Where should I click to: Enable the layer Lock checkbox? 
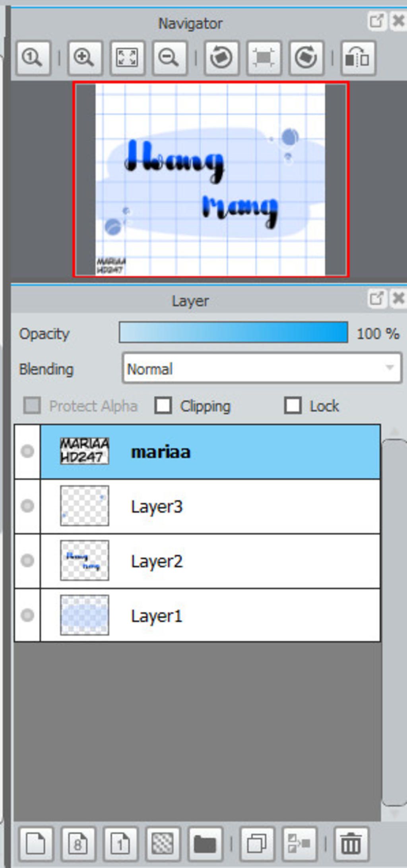tap(293, 406)
